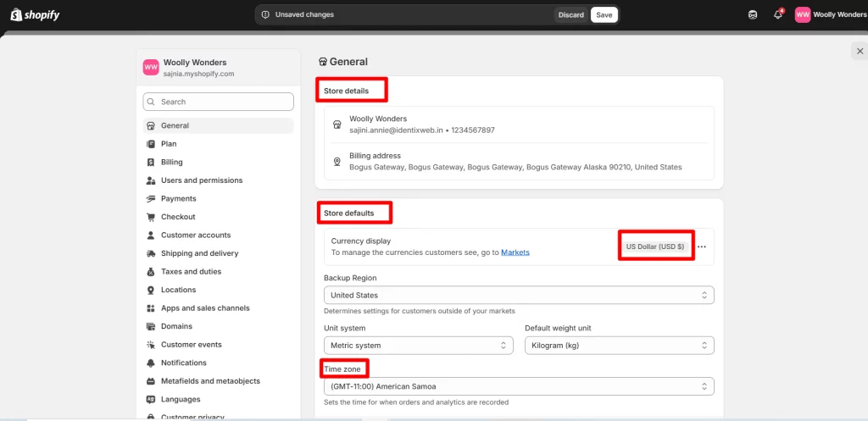Click the unsaved changes warning icon

point(265,15)
